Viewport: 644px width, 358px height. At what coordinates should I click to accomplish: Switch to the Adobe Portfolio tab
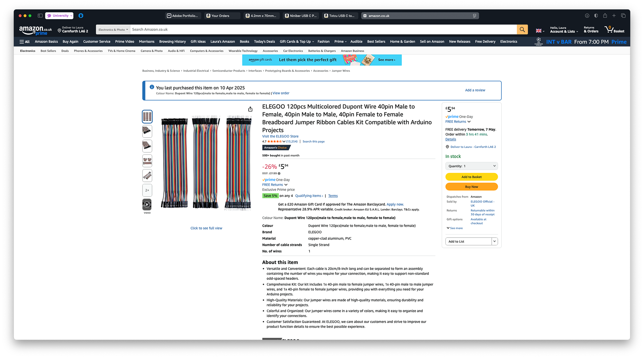tap(183, 16)
